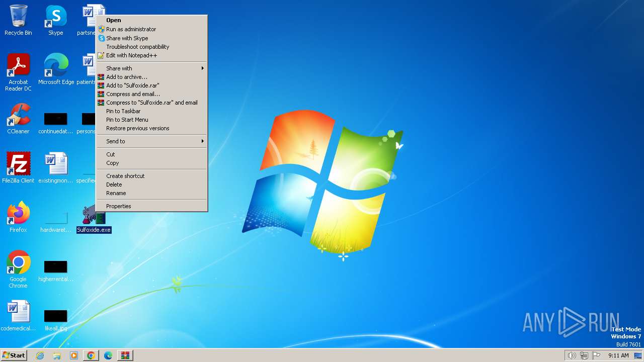Select the Skype desktop shortcut
This screenshot has width=644, height=362.
click(55, 21)
